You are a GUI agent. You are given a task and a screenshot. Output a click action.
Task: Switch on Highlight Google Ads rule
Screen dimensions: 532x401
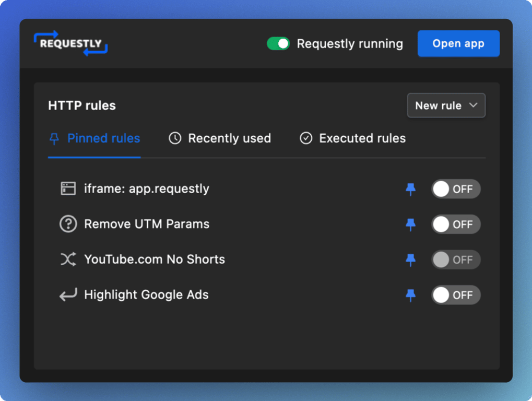point(455,295)
